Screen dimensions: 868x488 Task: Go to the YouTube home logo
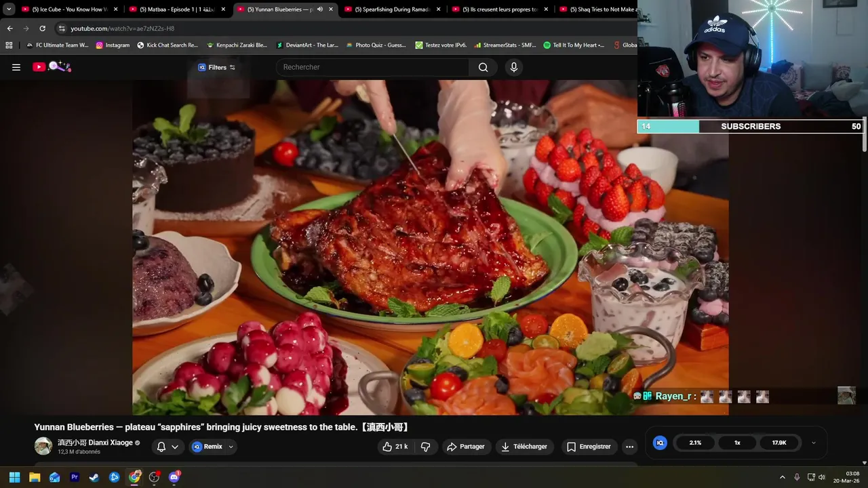click(x=52, y=66)
